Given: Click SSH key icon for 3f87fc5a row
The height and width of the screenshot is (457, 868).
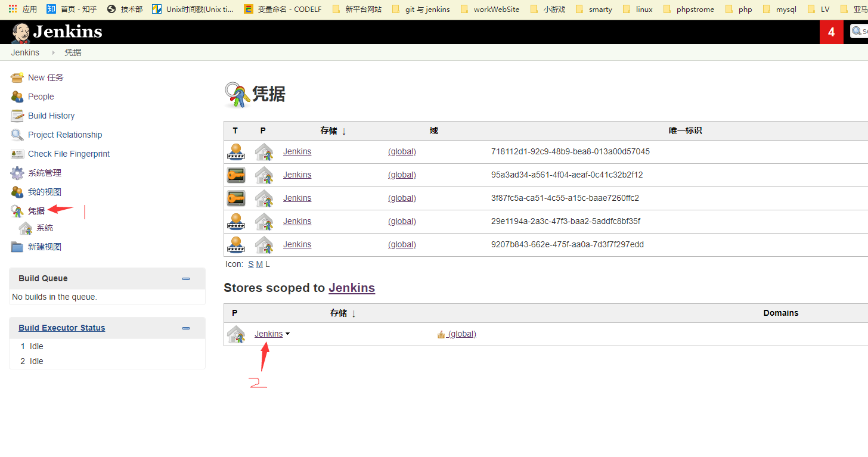Looking at the screenshot, I should point(236,198).
